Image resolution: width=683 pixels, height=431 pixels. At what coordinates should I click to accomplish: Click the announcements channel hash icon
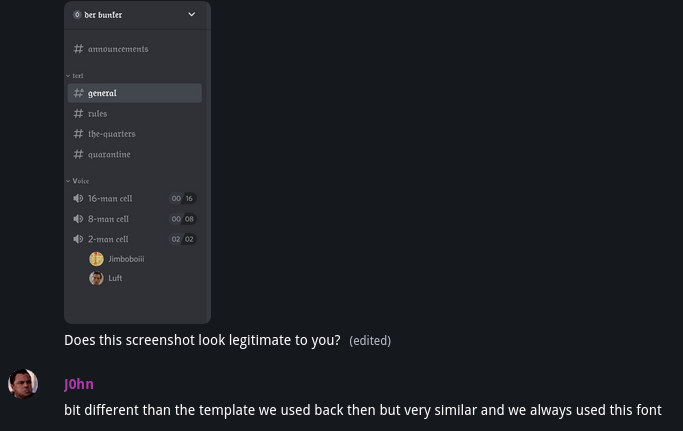click(x=78, y=49)
